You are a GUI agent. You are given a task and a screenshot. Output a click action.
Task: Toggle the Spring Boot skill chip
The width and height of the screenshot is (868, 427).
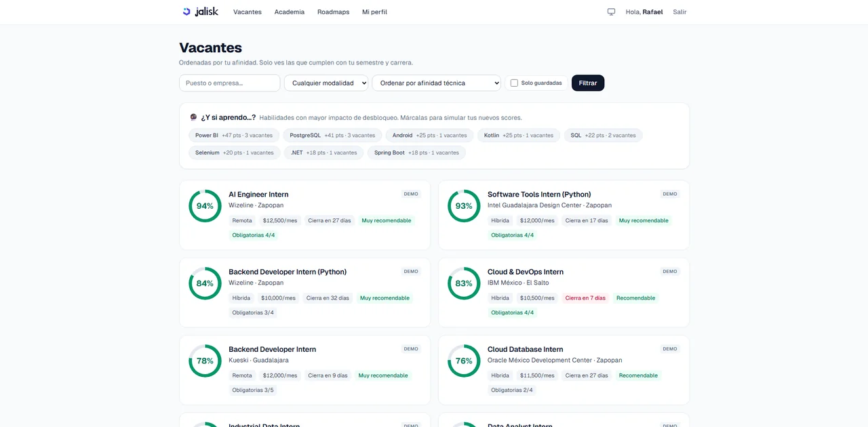point(416,152)
